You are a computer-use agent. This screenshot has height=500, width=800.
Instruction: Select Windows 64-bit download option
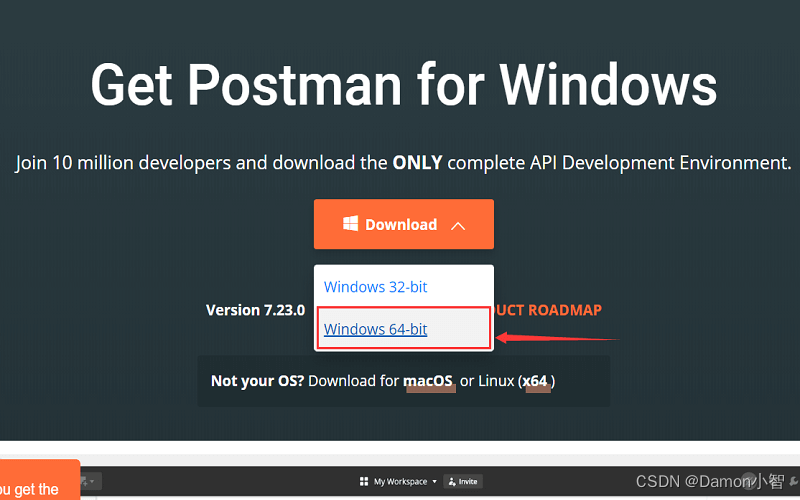376,329
